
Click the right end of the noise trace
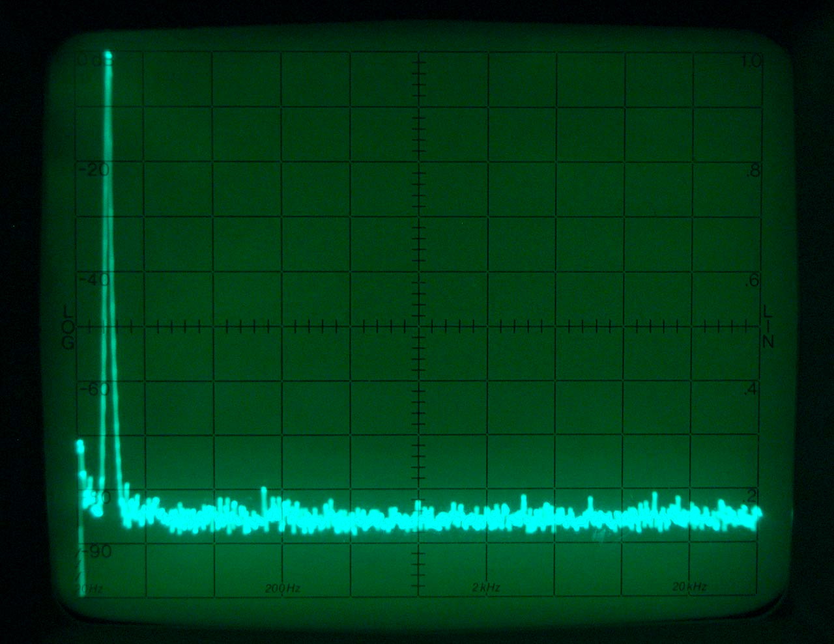757,515
